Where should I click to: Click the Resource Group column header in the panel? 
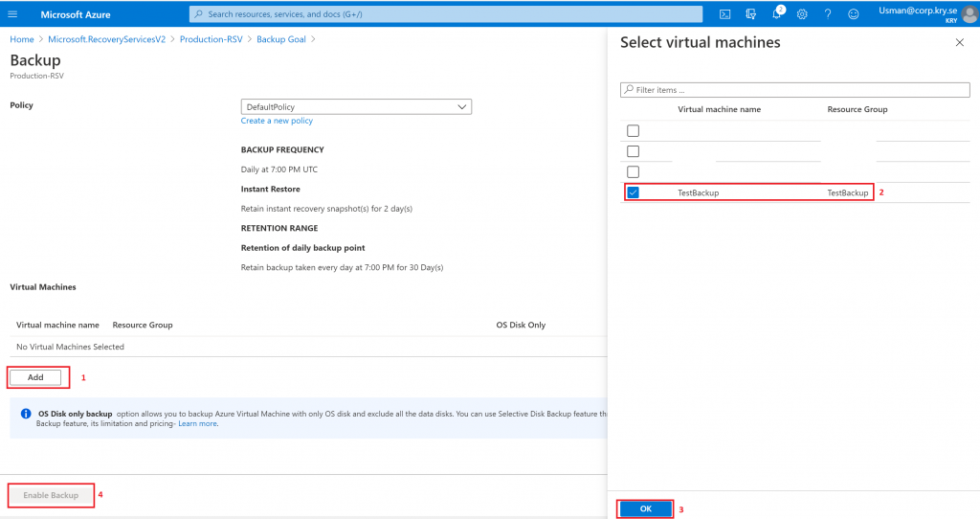pos(857,109)
